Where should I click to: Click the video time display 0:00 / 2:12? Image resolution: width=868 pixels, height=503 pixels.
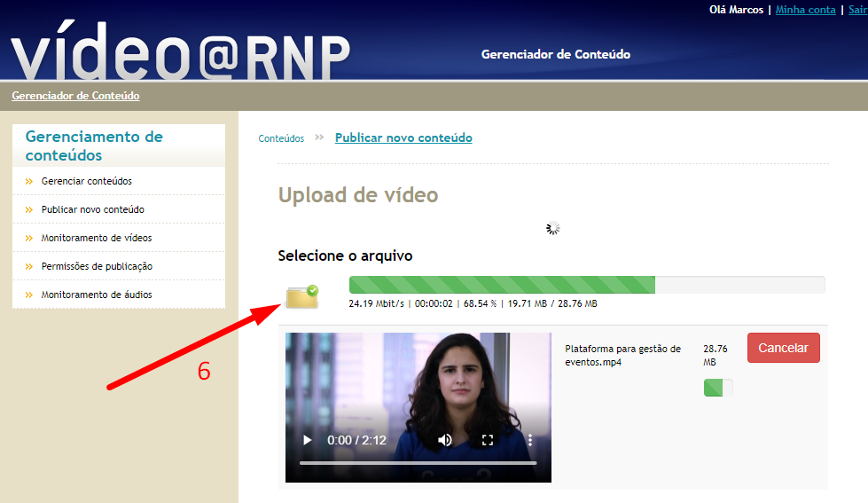[356, 440]
